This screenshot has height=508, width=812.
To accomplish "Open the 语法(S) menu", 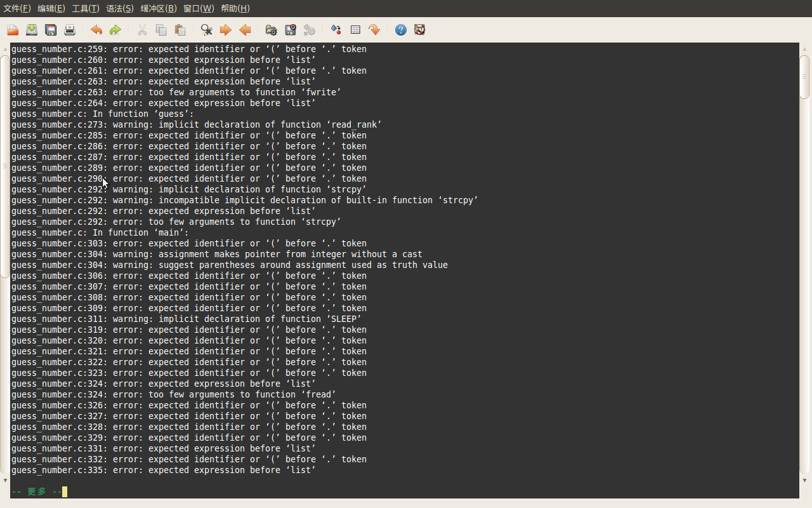I will tap(120, 8).
